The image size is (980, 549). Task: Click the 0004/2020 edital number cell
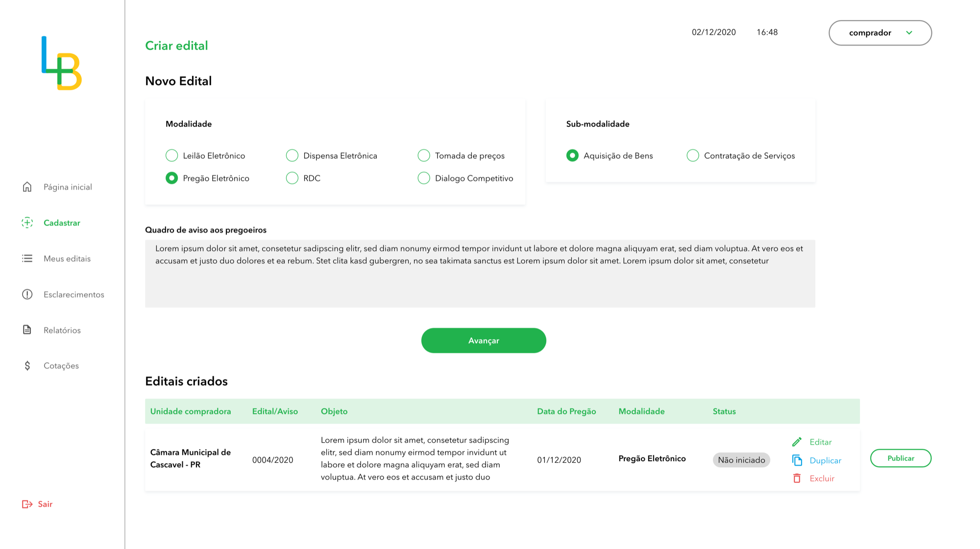(x=272, y=460)
